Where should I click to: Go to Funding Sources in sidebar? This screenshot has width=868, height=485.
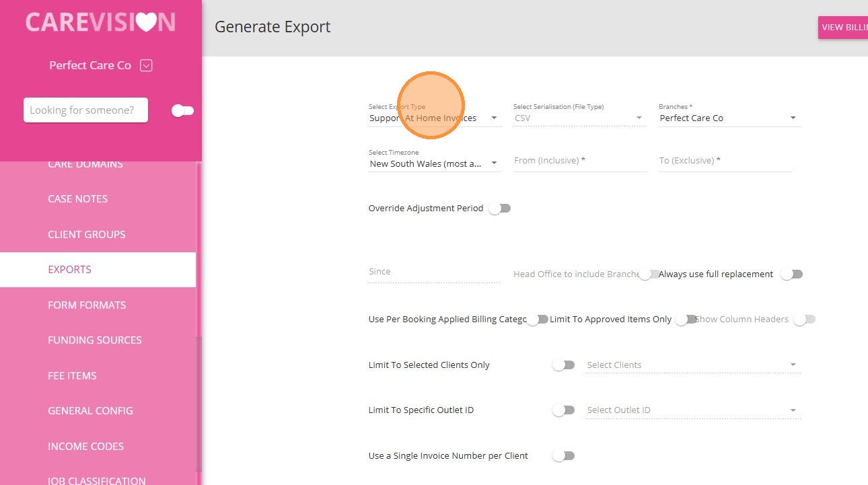[94, 340]
